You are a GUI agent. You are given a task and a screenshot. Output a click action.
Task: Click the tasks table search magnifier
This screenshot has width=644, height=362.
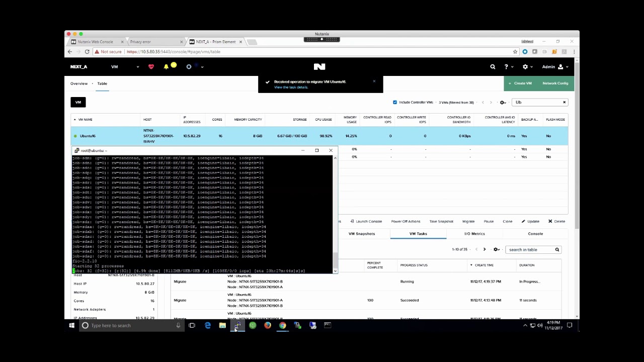[x=557, y=249]
